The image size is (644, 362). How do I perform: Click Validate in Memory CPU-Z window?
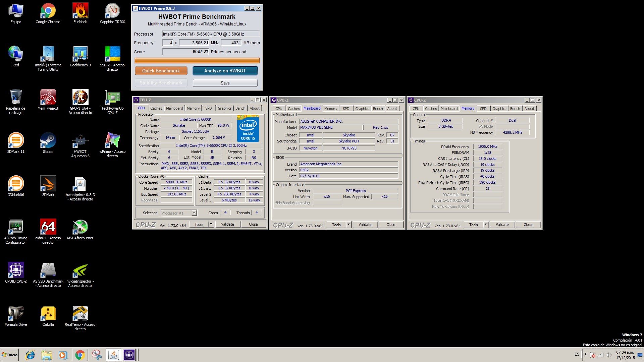(502, 225)
